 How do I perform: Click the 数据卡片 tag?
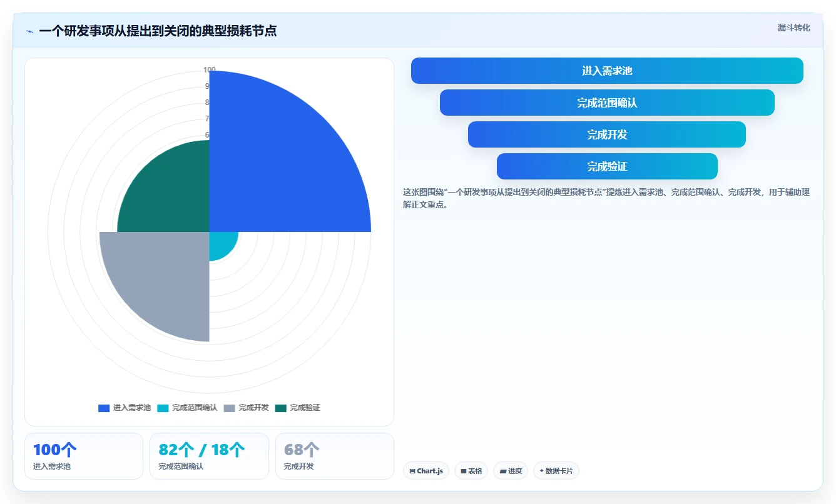point(556,471)
